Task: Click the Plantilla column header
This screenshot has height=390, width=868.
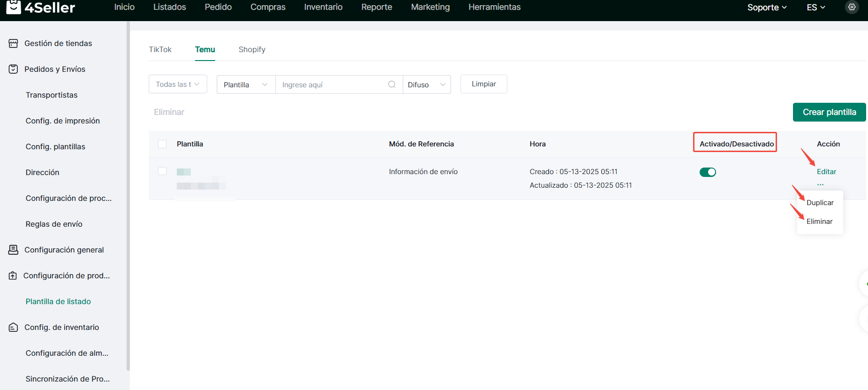Action: [190, 144]
